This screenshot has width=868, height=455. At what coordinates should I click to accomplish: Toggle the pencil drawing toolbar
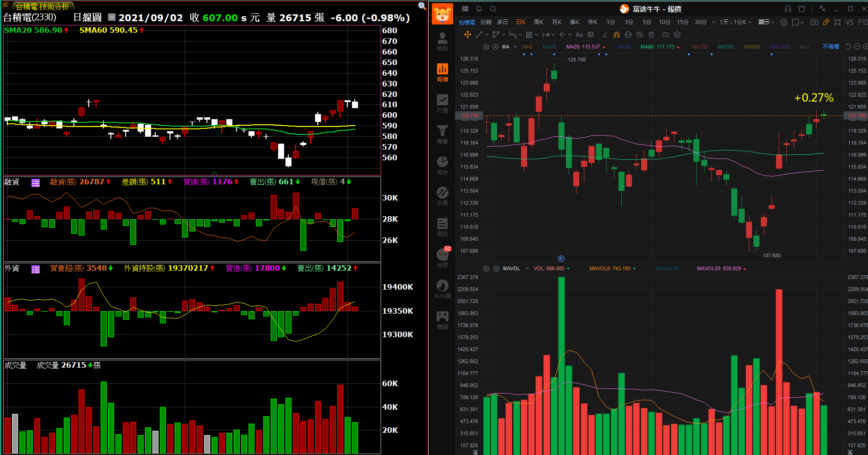(826, 22)
